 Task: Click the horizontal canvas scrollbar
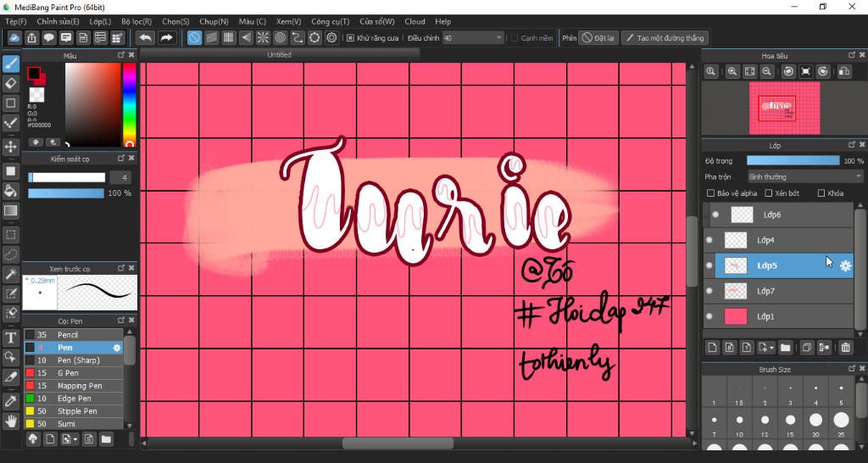398,443
